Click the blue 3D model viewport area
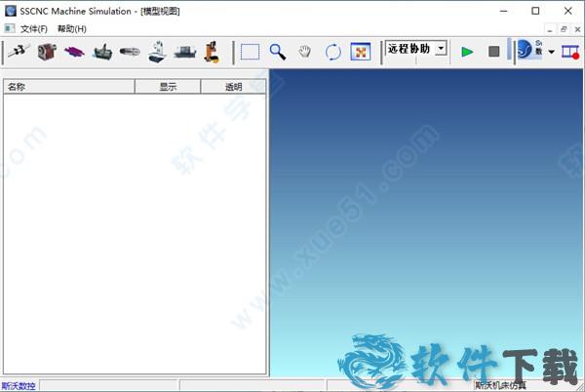The width and height of the screenshot is (585, 392). click(x=426, y=224)
